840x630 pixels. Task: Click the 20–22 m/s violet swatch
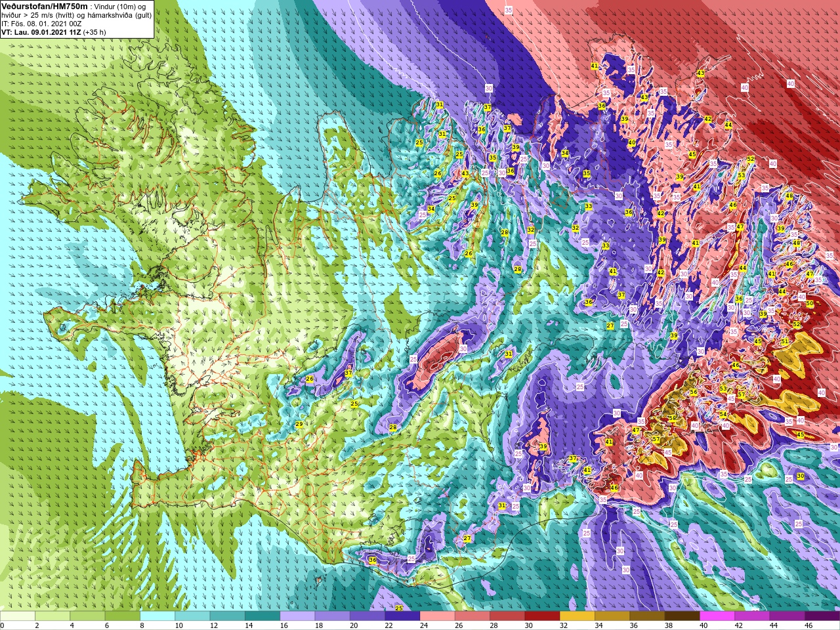click(367, 616)
